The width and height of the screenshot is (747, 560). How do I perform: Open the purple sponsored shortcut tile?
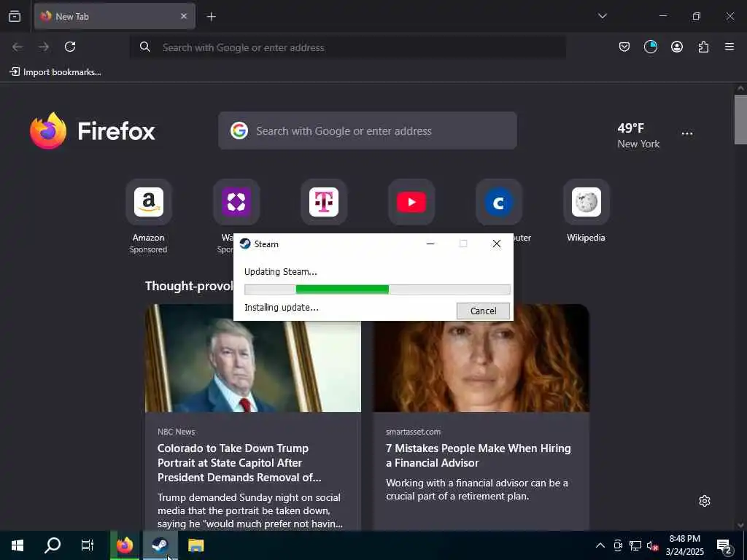click(x=236, y=202)
